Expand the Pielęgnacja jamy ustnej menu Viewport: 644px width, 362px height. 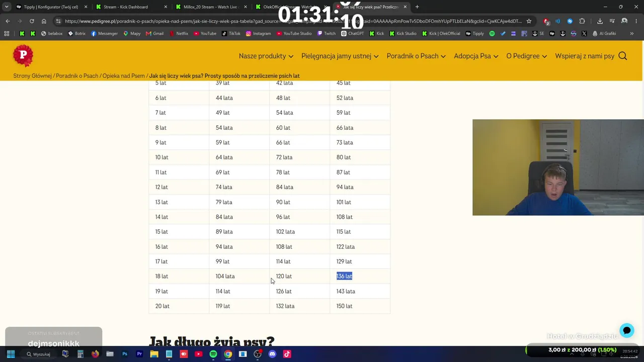tap(340, 56)
